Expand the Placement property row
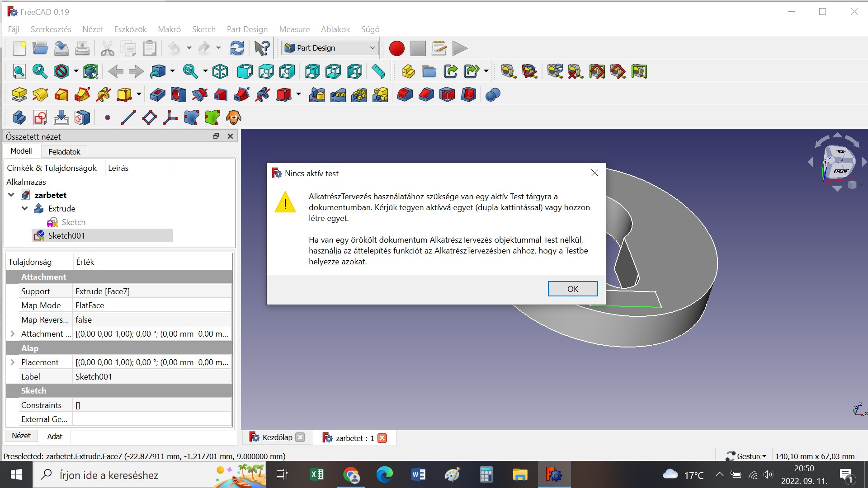 pos(13,362)
